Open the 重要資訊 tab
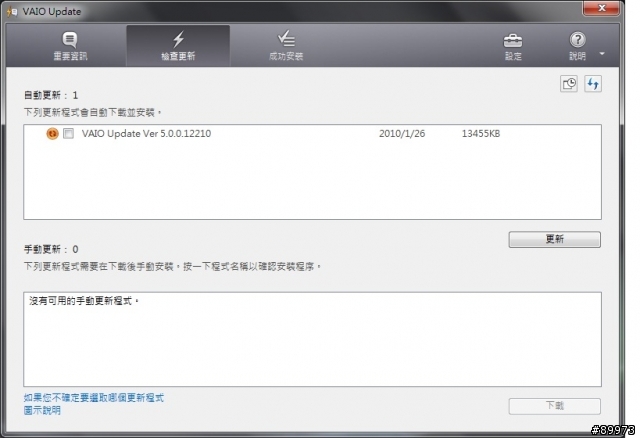640x438 pixels. [70, 46]
